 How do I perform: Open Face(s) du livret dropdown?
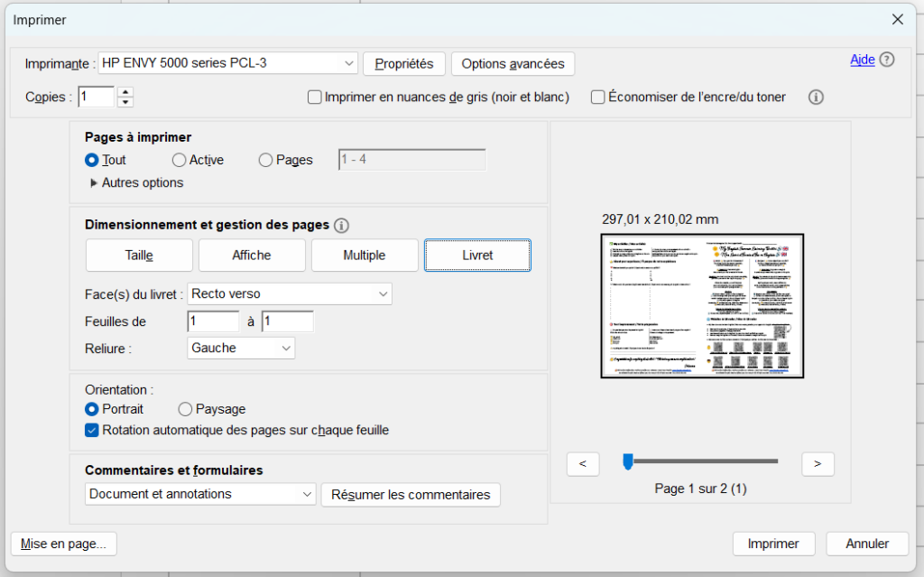pos(290,293)
